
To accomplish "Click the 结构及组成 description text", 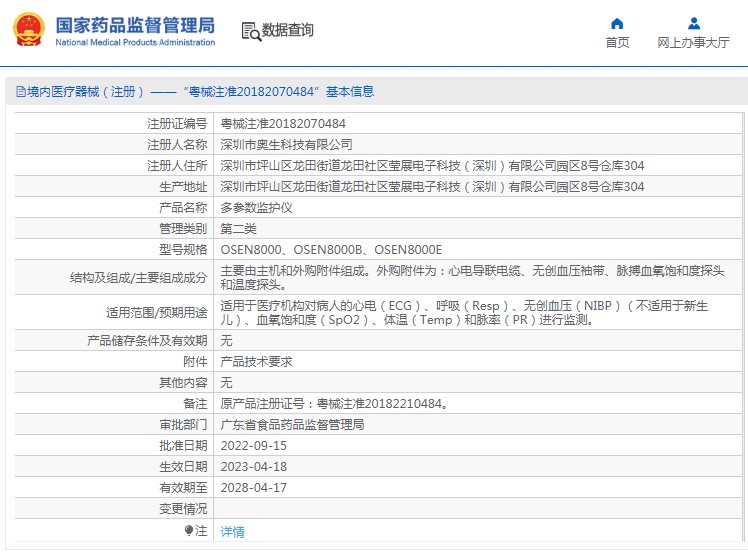I will click(472, 278).
